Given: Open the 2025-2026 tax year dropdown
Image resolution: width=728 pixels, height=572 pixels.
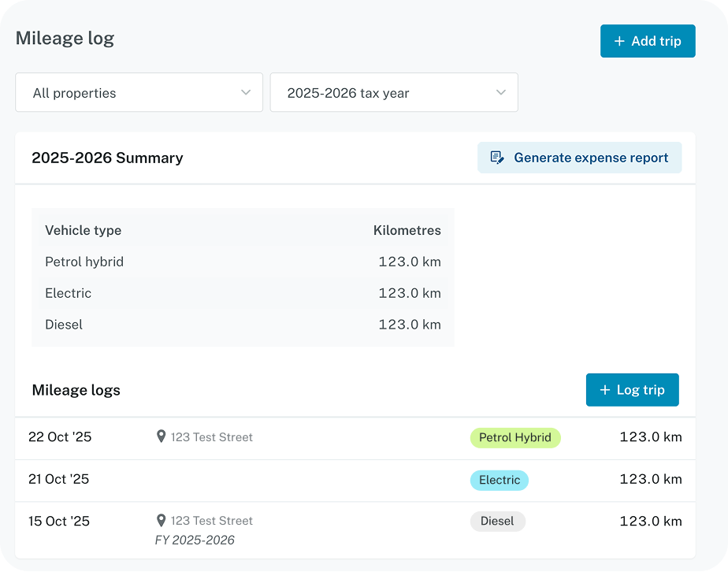Looking at the screenshot, I should tap(394, 92).
